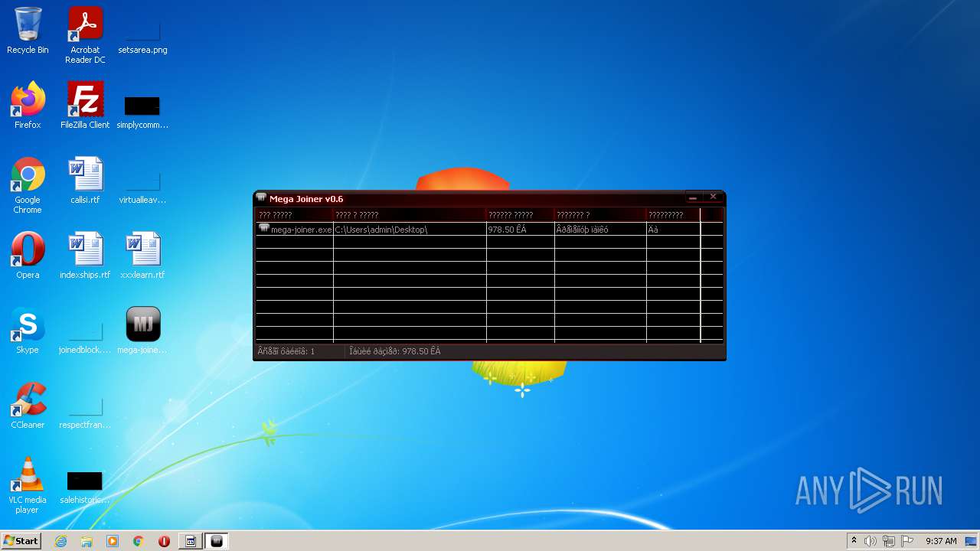Click the second column header above path

410,215
